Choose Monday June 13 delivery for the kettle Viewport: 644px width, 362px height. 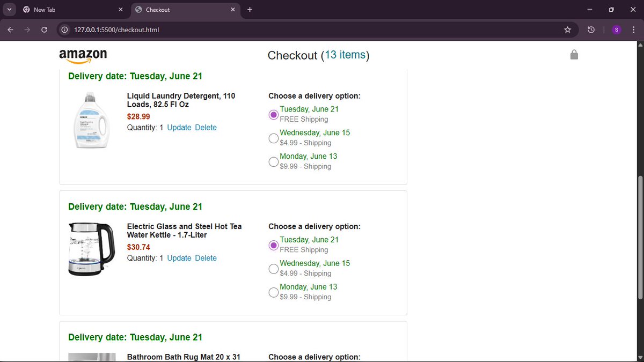pyautogui.click(x=273, y=292)
